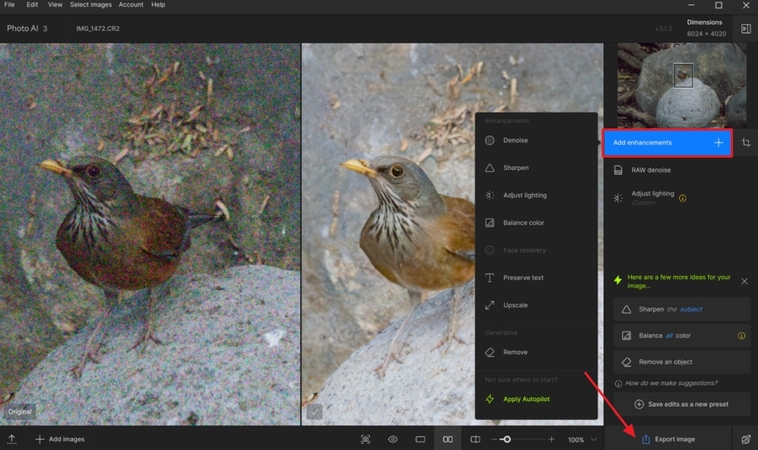The width and height of the screenshot is (758, 450).
Task: Open the applied Adjust lighting Custom row
Action: click(682, 198)
